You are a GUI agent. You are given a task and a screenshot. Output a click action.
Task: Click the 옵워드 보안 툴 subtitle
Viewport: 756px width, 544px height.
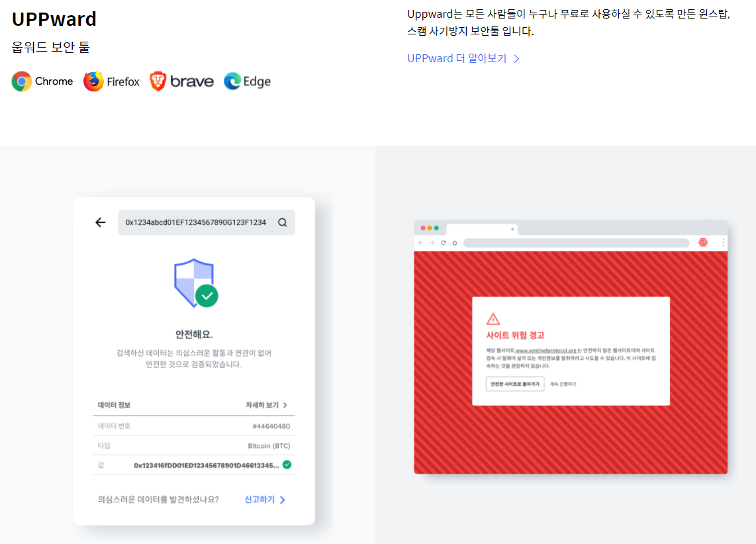point(51,47)
